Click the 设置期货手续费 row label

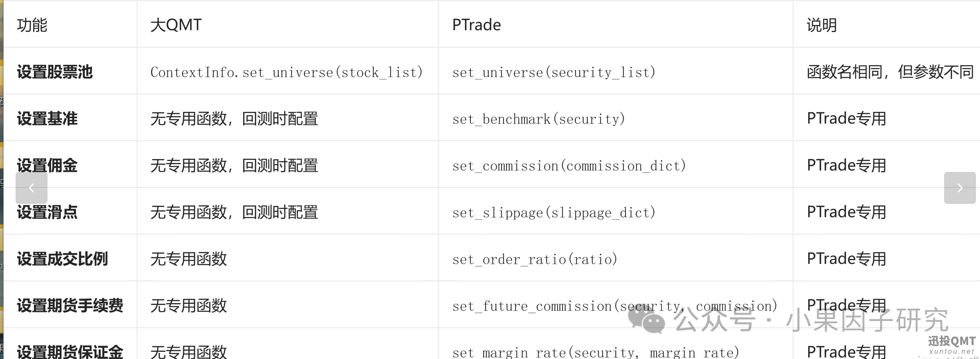70,305
